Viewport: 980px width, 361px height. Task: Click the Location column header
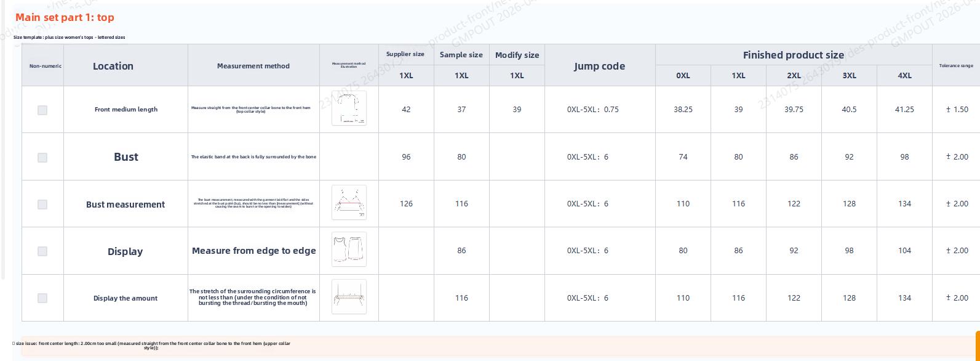(x=113, y=66)
